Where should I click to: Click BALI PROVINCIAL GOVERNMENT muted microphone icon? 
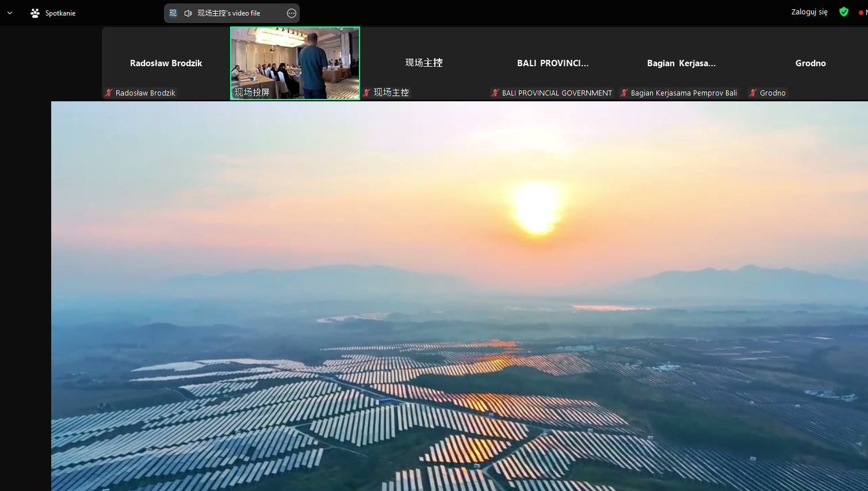tap(495, 93)
